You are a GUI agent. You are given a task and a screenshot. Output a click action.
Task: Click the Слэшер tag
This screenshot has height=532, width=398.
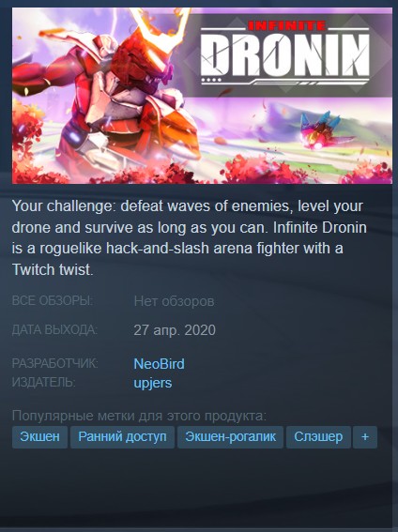tap(318, 436)
